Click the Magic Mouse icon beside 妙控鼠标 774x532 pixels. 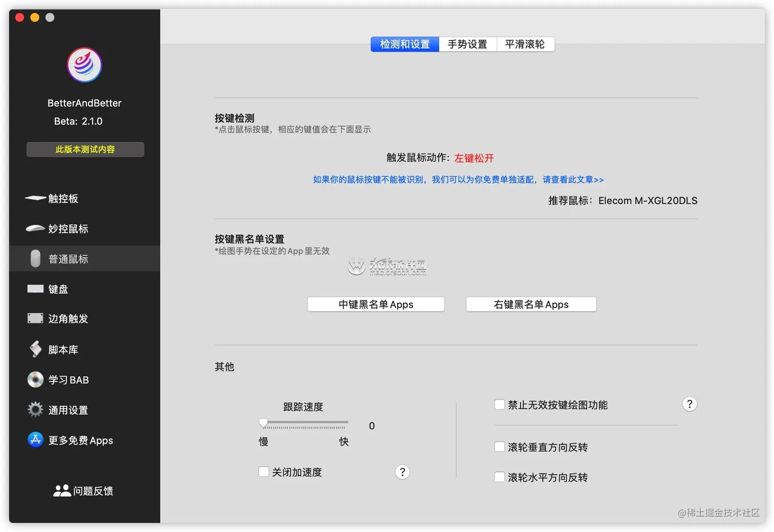point(35,228)
